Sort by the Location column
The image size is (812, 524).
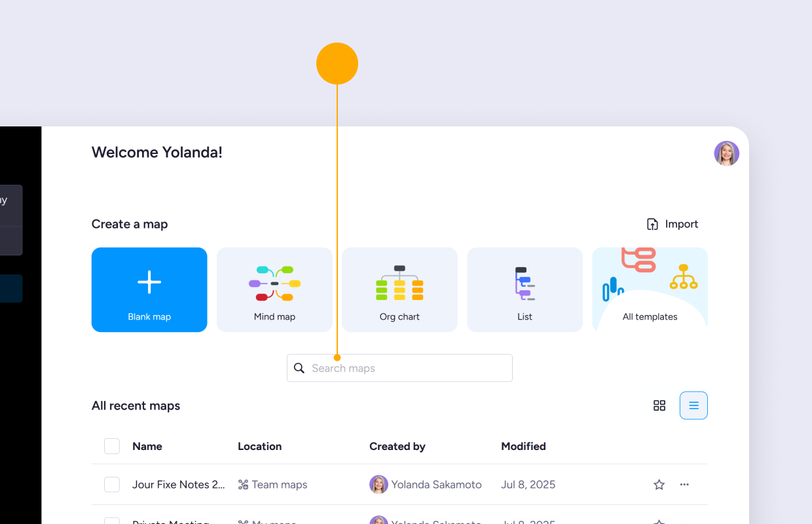pyautogui.click(x=259, y=446)
